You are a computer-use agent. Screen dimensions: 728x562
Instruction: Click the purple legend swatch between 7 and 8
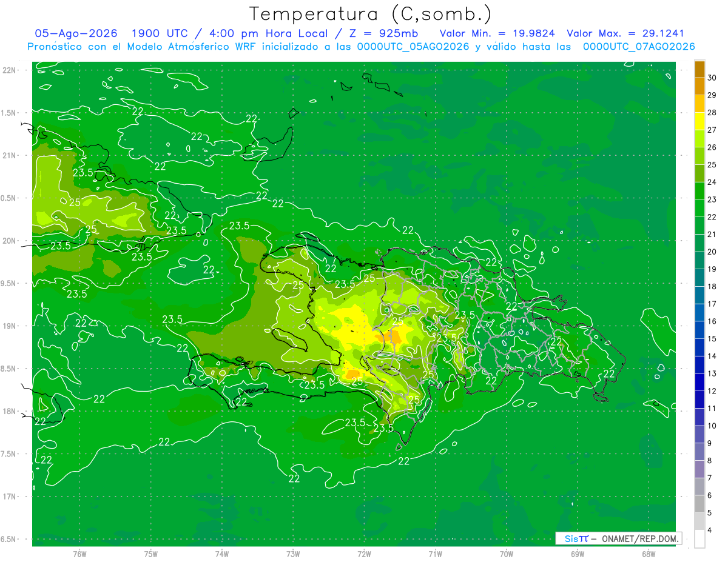(x=699, y=469)
